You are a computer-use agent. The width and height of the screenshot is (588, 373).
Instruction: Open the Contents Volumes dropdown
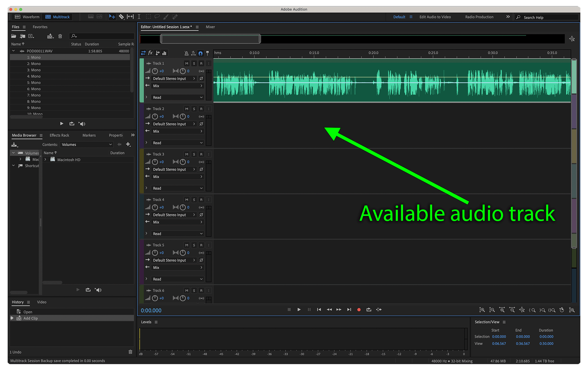pos(86,145)
